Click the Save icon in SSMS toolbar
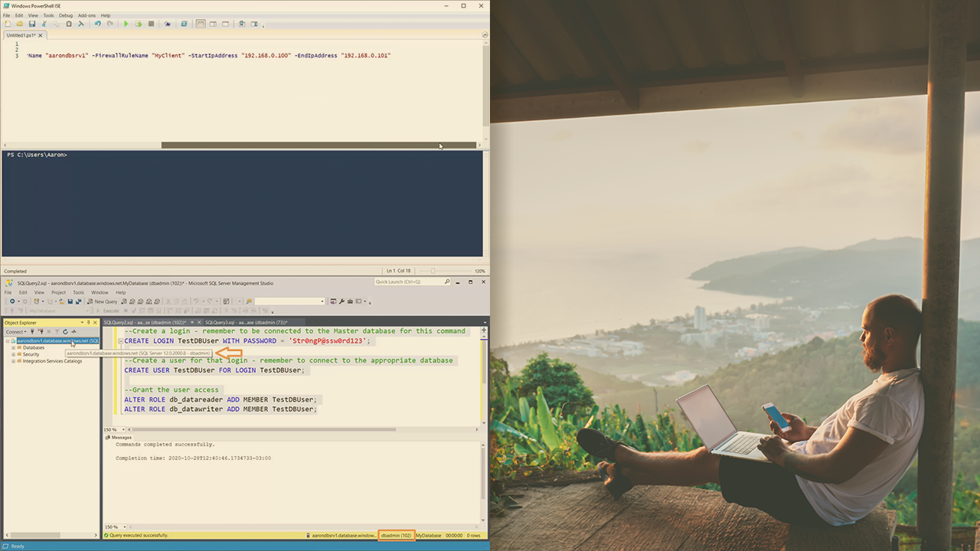Viewport: 980px width, 551px height. click(x=70, y=302)
